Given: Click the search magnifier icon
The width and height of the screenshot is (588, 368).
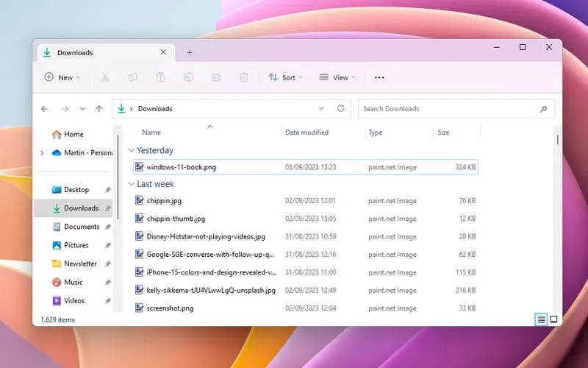Looking at the screenshot, I should click(543, 109).
